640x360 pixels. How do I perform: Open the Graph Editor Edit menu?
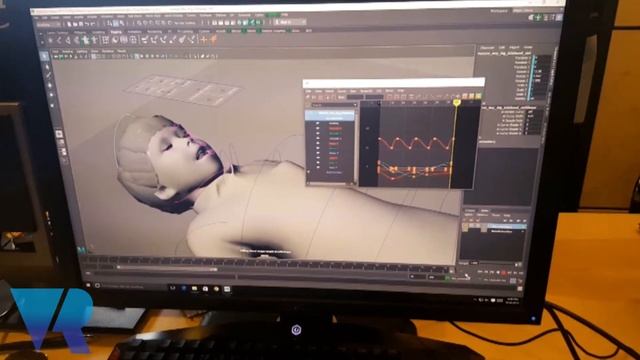(x=309, y=91)
